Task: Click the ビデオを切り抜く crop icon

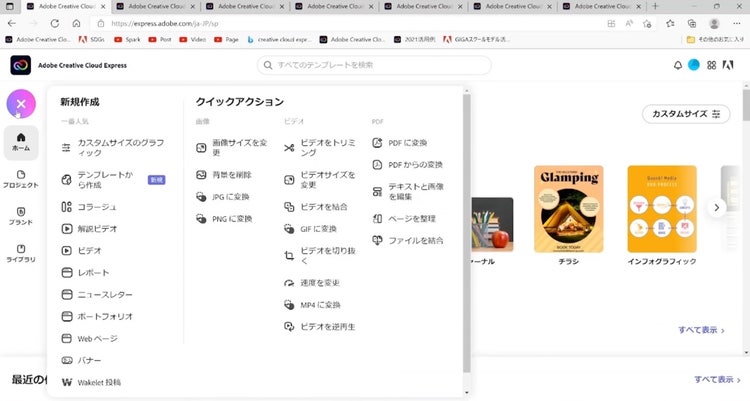Action: click(x=289, y=256)
